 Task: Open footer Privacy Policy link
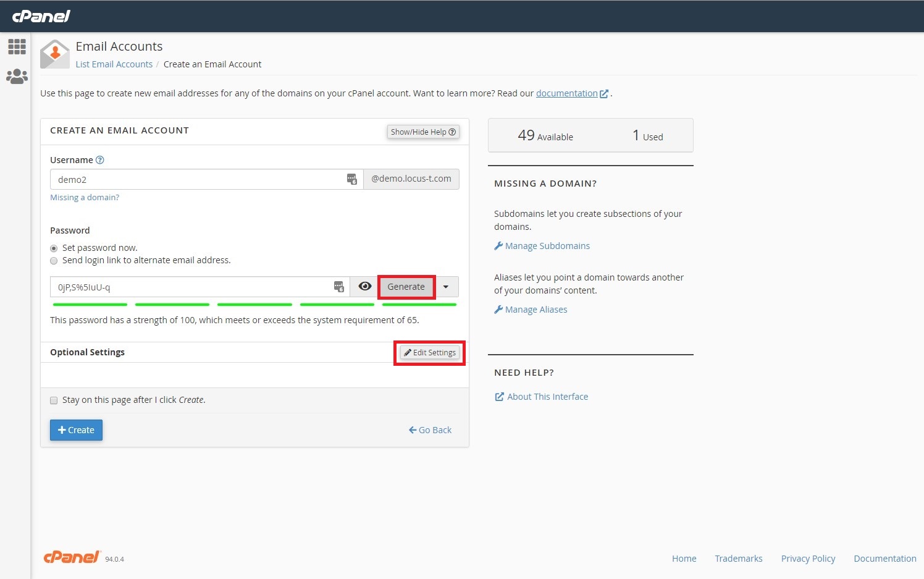point(808,559)
